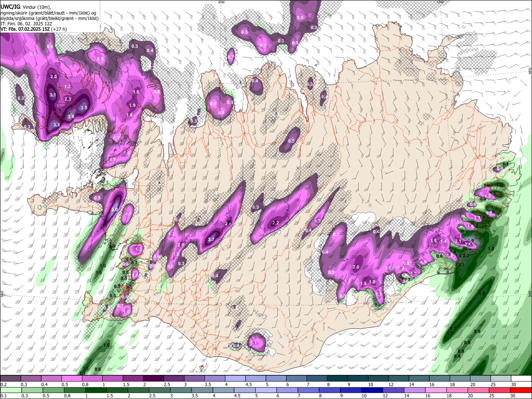This screenshot has width=532, height=399.
Task: Click the dark purple 2 swatch in upper legend
Action: [153, 379]
